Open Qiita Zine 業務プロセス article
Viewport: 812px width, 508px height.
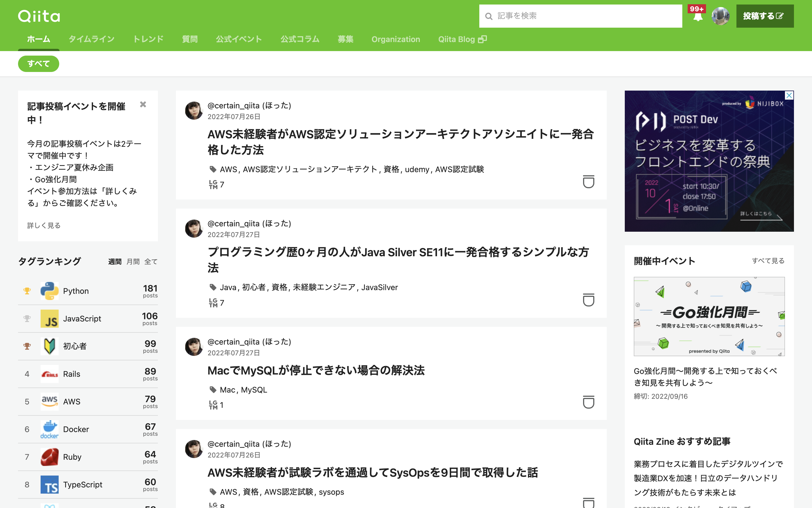coord(708,478)
